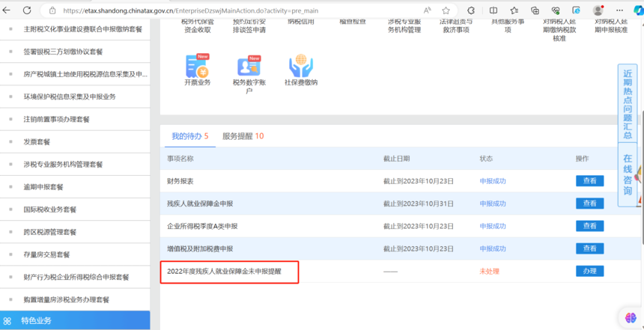
Task: Click 办理 for the 2022年度残疾人就业保障金 reminder
Action: 589,271
